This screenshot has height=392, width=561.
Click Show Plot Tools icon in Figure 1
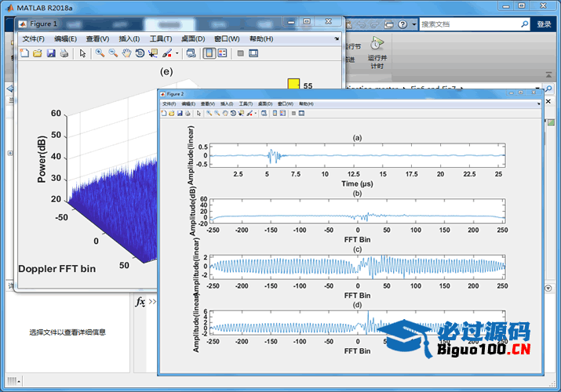coord(253,53)
